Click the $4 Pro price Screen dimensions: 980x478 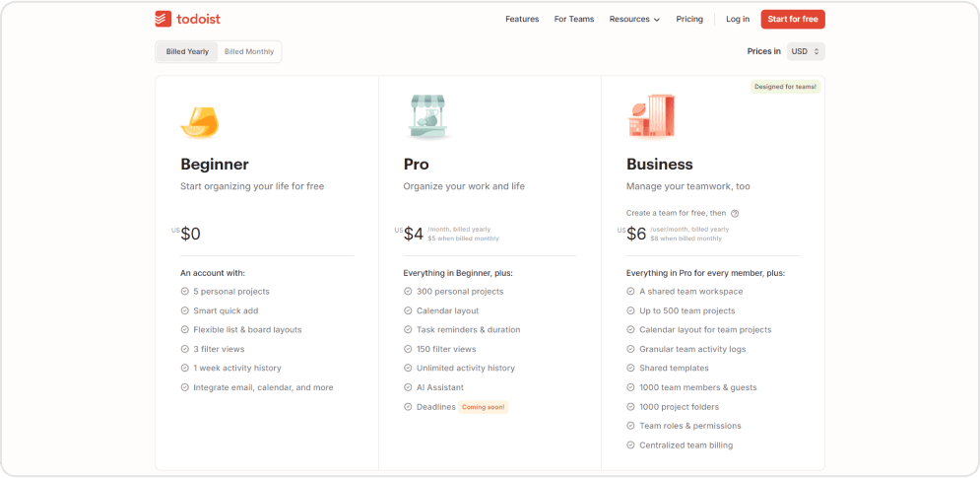pos(413,234)
